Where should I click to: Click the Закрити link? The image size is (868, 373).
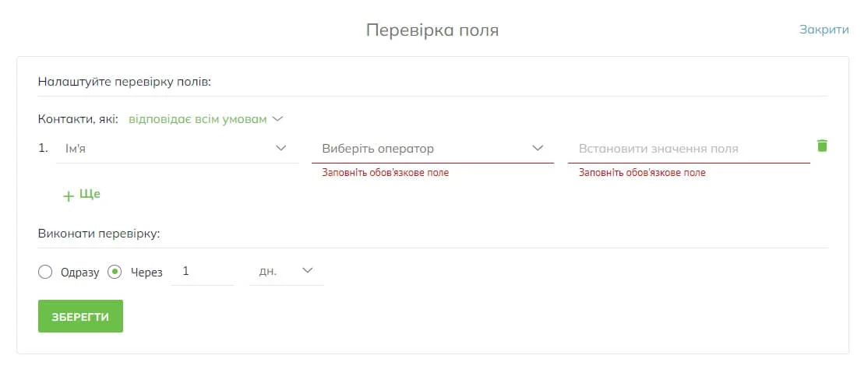(x=824, y=30)
